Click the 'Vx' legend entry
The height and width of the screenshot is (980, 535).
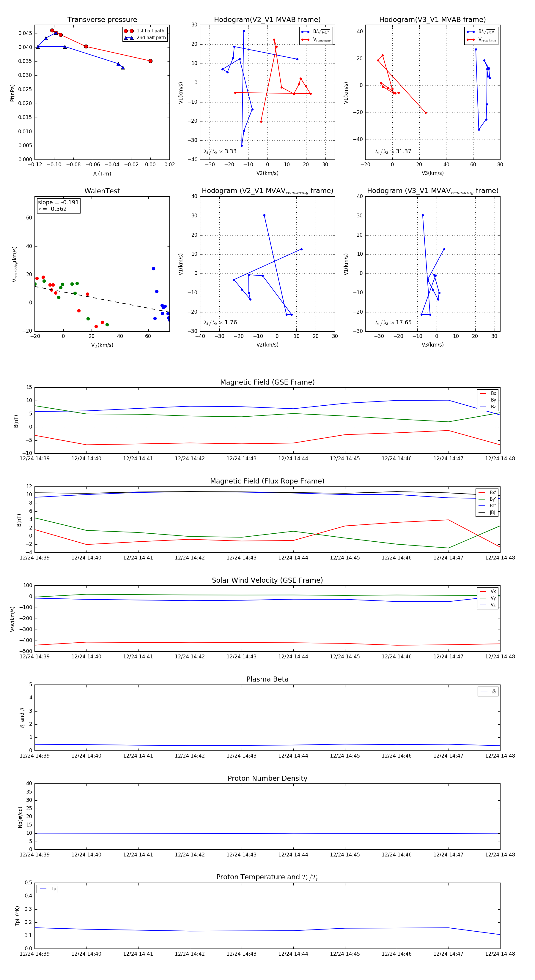pyautogui.click(x=488, y=592)
